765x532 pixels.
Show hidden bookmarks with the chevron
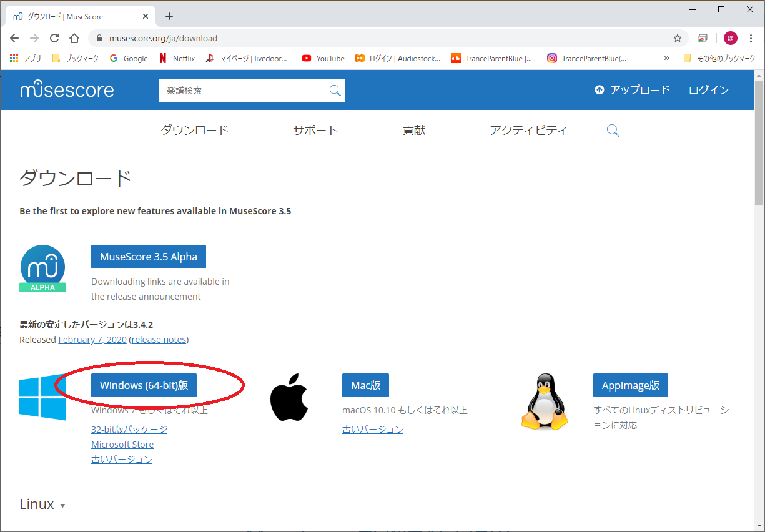click(667, 58)
